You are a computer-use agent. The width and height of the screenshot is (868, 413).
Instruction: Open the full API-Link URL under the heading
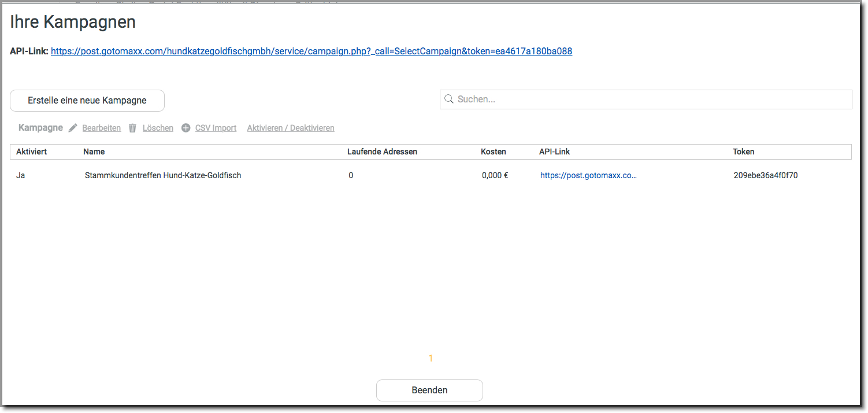[x=311, y=51]
